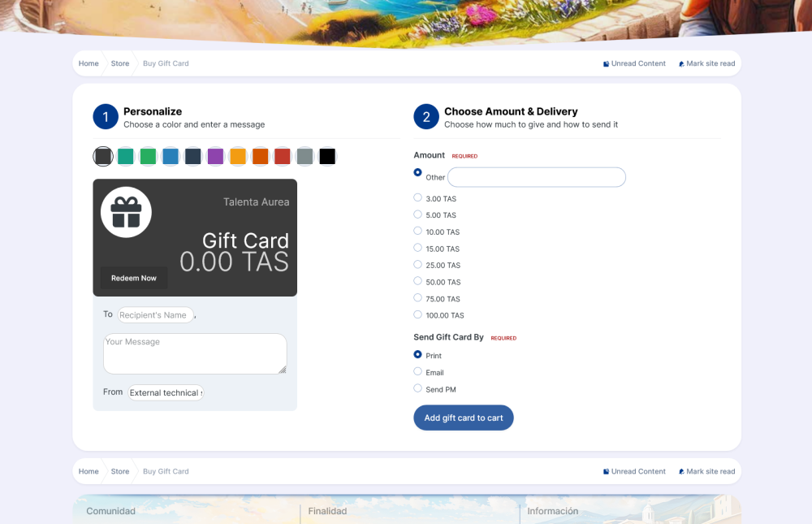The height and width of the screenshot is (524, 812).
Task: Choose the black card color swatch
Action: (x=327, y=157)
